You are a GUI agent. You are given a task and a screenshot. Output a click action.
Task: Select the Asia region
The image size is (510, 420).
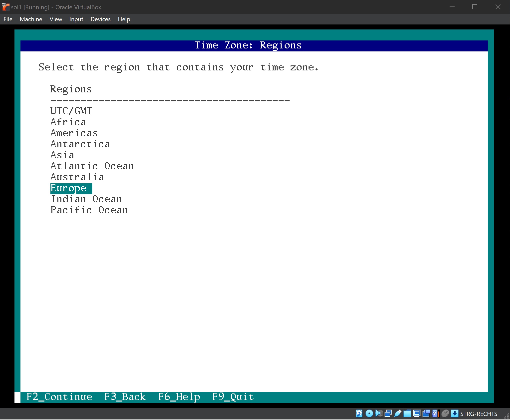62,155
